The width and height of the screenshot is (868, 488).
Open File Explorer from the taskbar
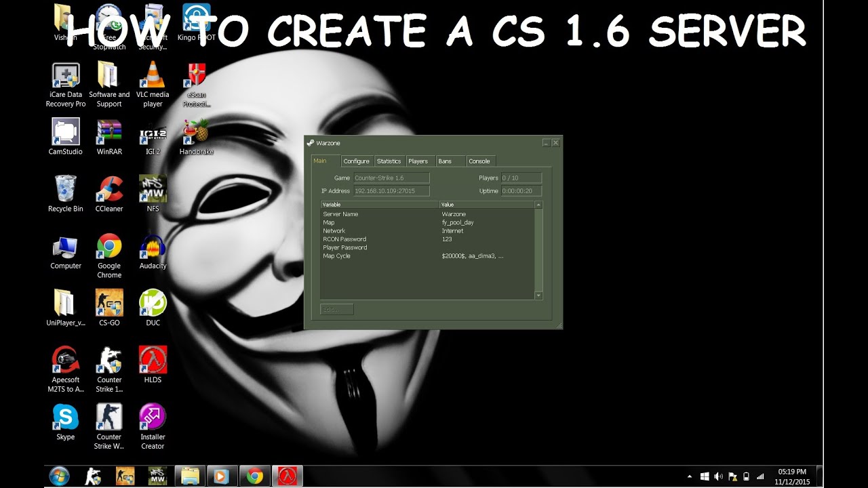point(190,476)
